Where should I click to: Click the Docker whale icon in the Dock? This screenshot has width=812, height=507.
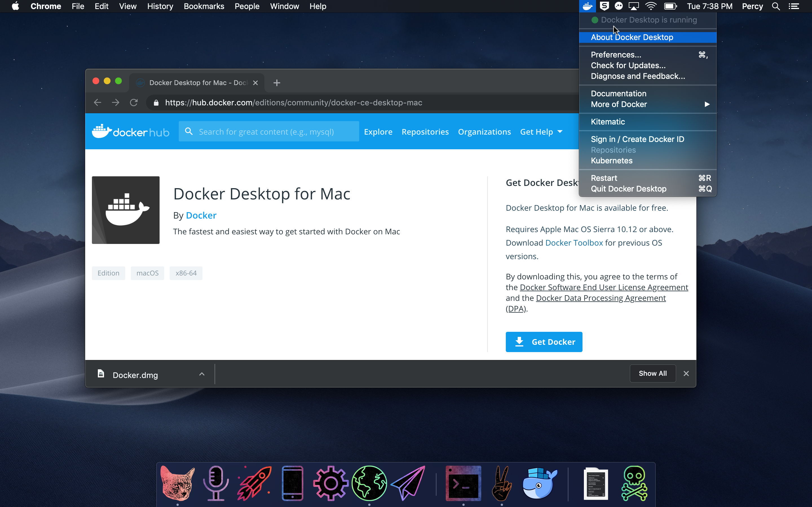click(x=539, y=483)
